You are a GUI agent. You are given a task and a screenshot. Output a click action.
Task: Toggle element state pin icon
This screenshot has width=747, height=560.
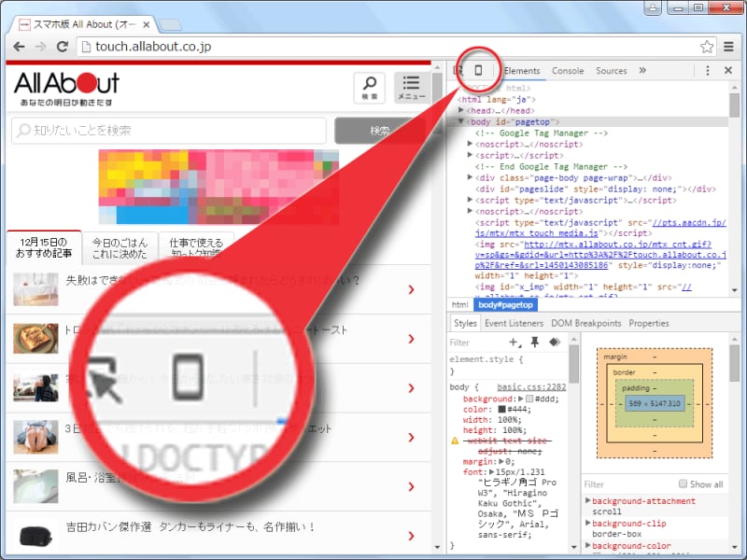pyautogui.click(x=534, y=343)
